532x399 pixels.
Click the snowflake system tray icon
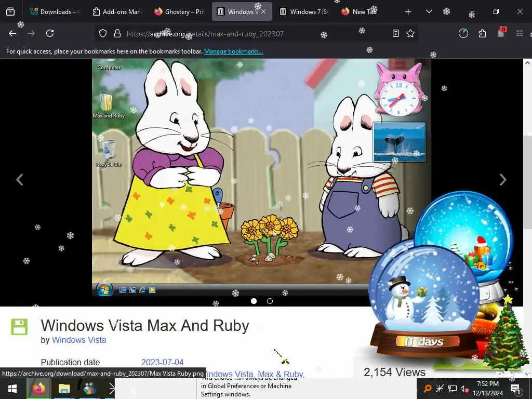[440, 389]
